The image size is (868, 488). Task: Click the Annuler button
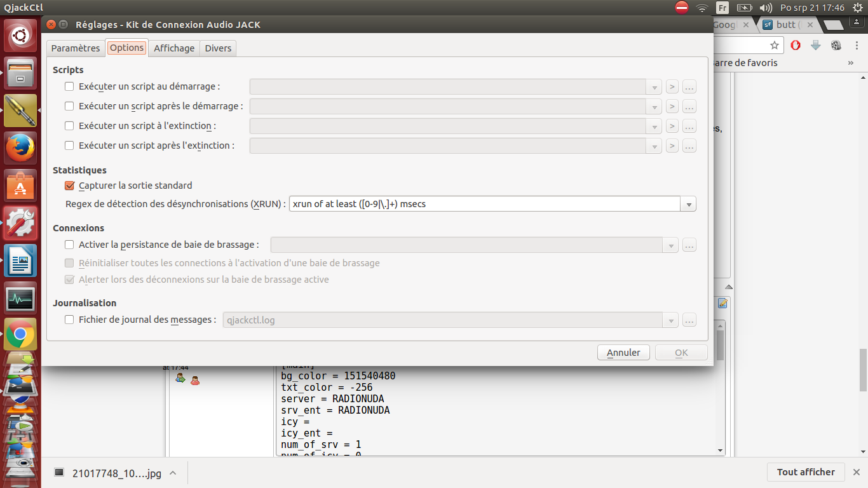[623, 353]
